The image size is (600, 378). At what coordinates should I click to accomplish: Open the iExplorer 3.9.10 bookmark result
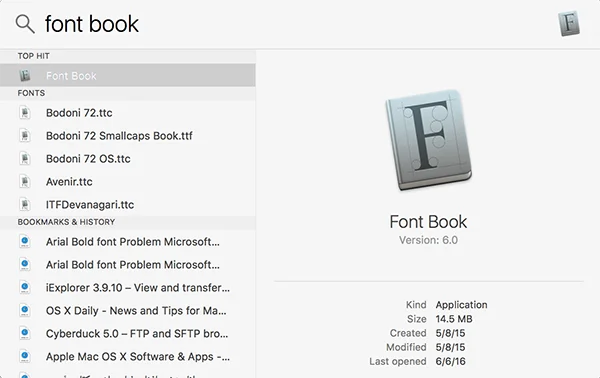click(128, 288)
